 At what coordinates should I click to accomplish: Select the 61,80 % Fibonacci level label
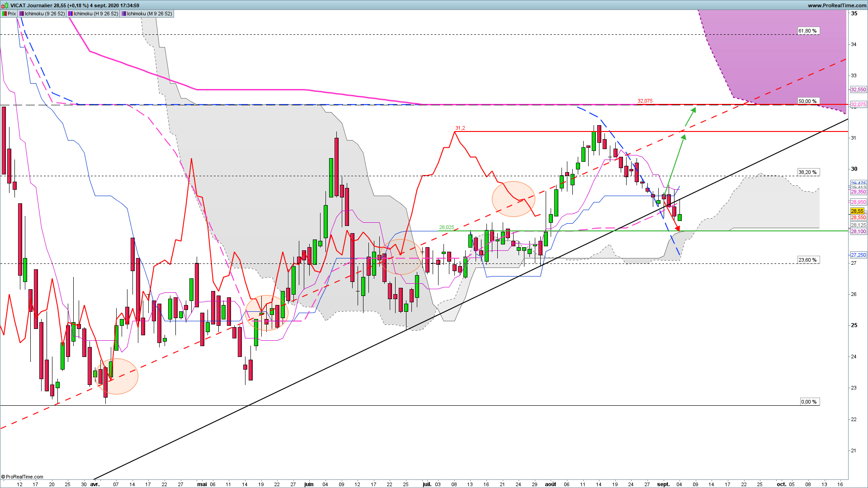808,31
